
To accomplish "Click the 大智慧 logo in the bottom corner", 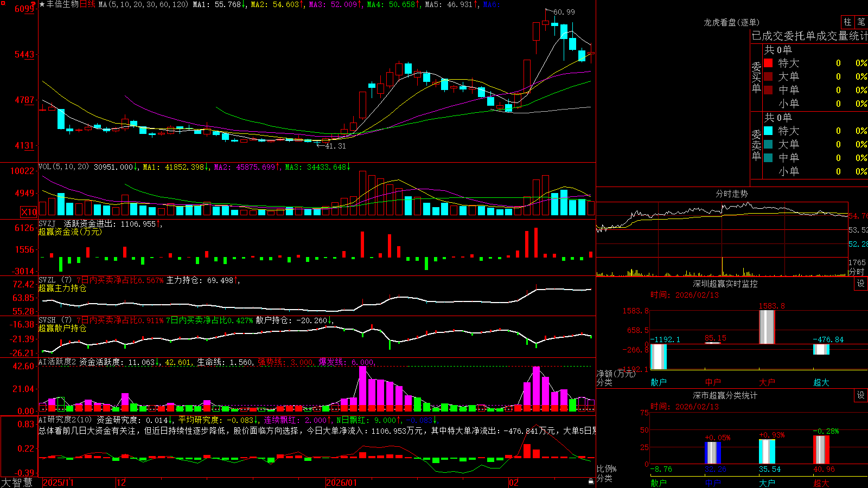I will [x=17, y=482].
